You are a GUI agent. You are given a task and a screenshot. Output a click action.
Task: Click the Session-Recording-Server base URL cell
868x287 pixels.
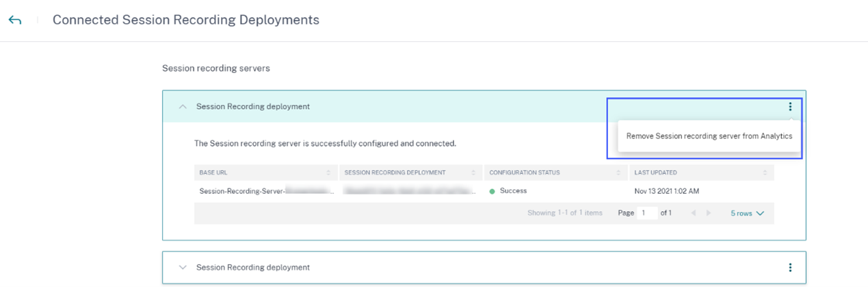tap(267, 191)
